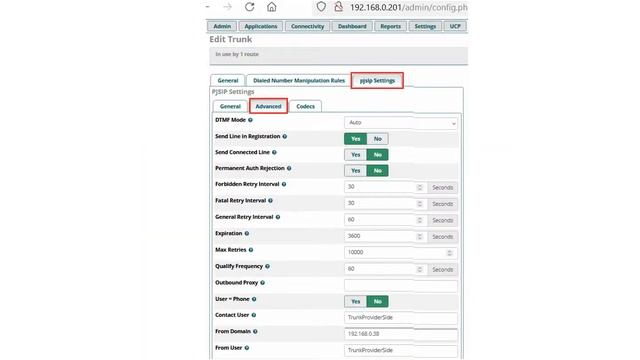Set Permanent Auth Rejection to No

[x=378, y=171]
